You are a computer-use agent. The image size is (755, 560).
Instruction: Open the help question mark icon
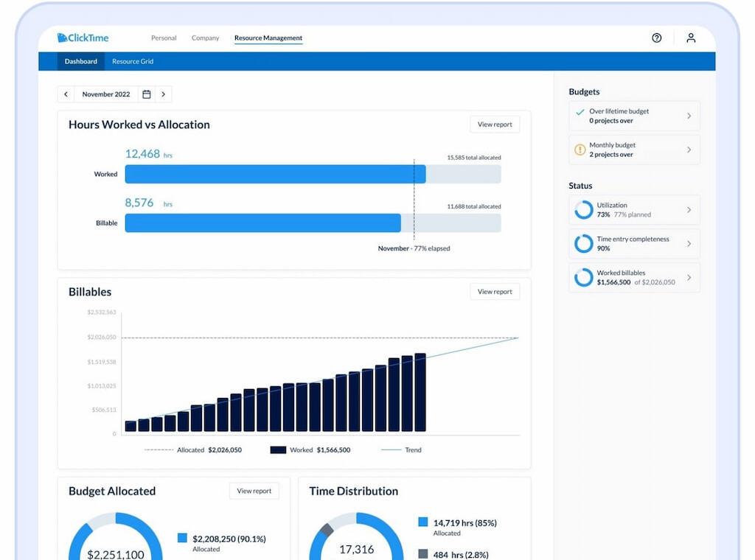click(x=656, y=38)
